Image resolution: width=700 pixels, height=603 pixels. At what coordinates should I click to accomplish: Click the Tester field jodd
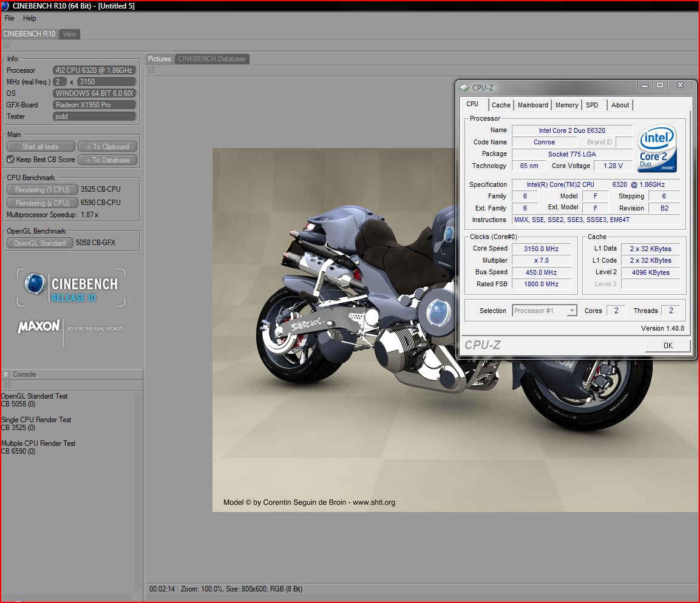94,116
